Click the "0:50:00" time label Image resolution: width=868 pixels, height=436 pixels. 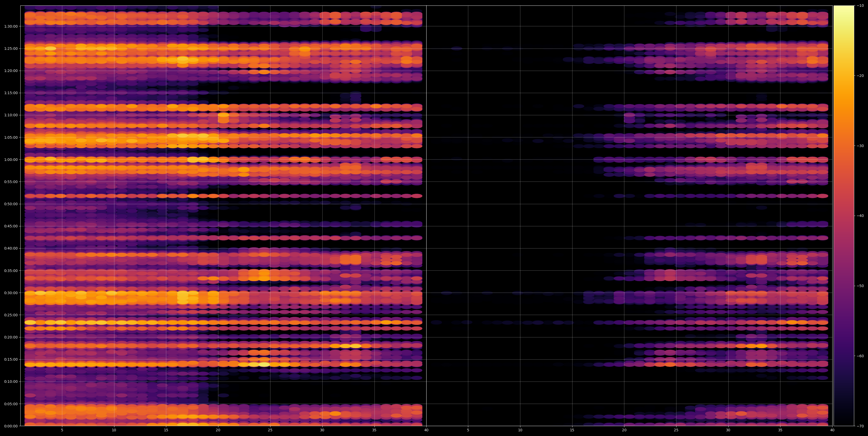(x=11, y=204)
